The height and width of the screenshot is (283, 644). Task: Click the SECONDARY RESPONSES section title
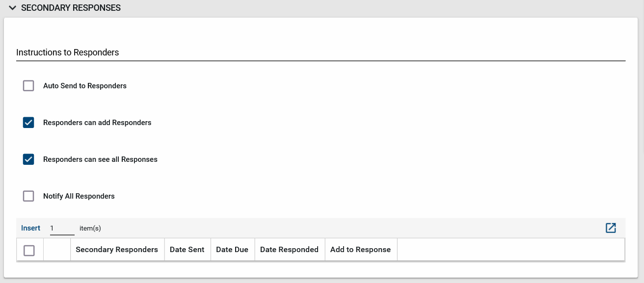click(70, 7)
